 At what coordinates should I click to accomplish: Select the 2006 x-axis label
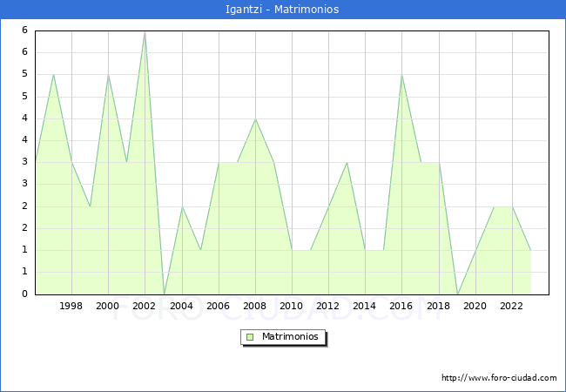click(218, 306)
